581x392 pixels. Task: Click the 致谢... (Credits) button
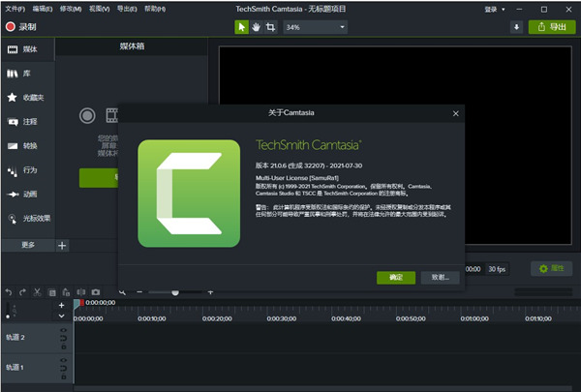(x=440, y=277)
